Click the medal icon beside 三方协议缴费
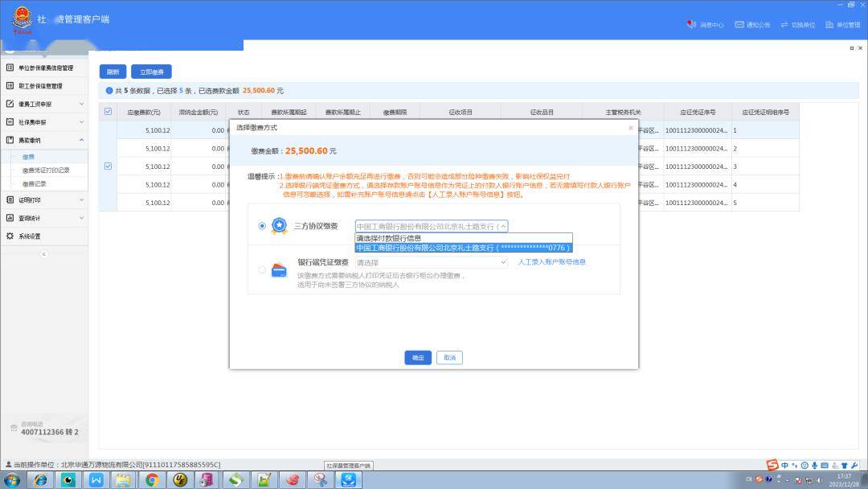 coord(280,226)
